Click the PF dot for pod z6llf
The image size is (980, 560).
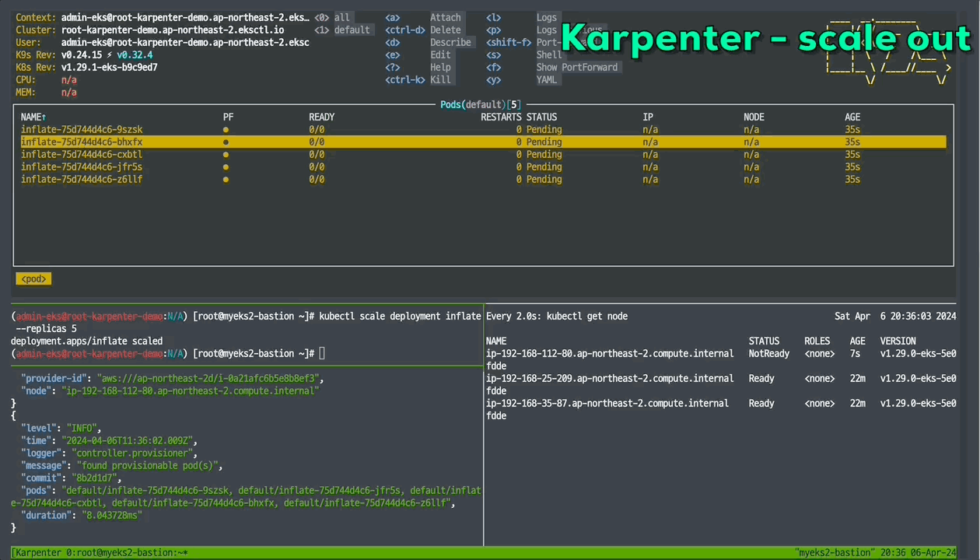[226, 180]
